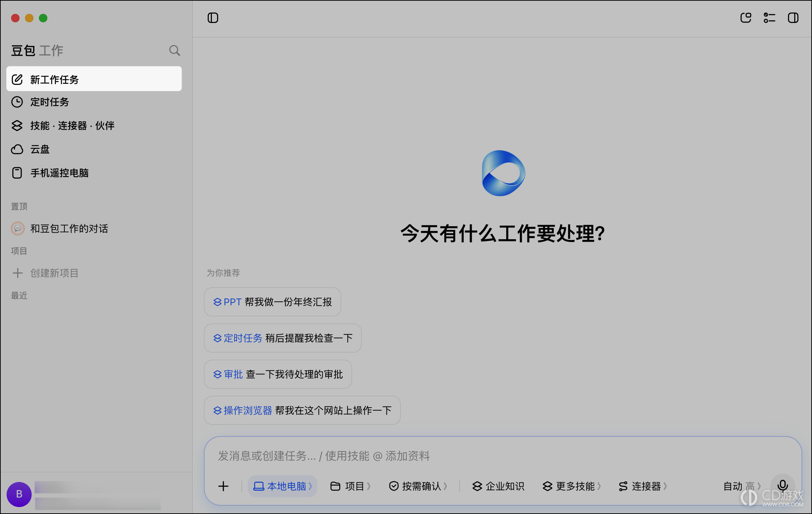Viewport: 812px width, 514px height.
Task: Click the top-right square icon with corner dot
Action: coord(746,18)
